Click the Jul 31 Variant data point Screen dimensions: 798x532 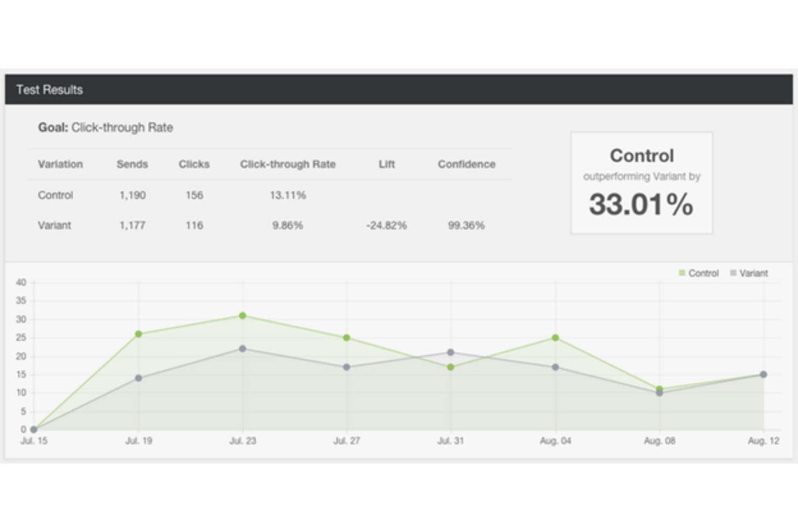coord(451,351)
